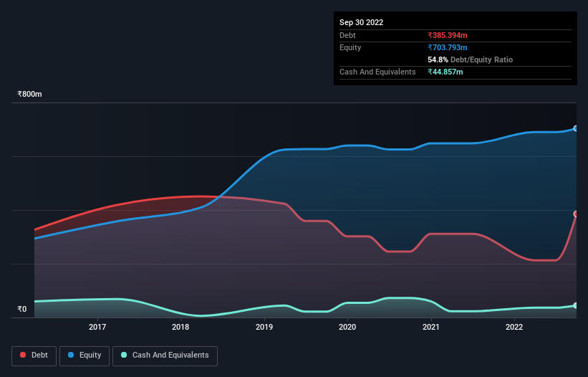Click the Debt row label in tooltip

coord(347,35)
